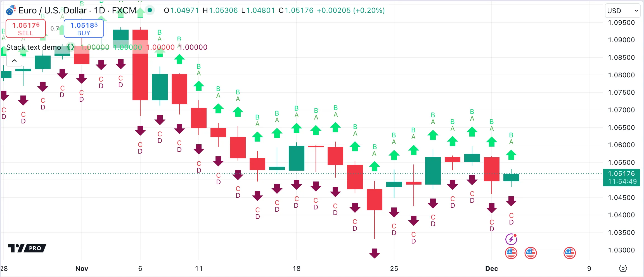Open chart settings hexagon gear icon
This screenshot has height=277, width=644.
pyautogui.click(x=623, y=268)
